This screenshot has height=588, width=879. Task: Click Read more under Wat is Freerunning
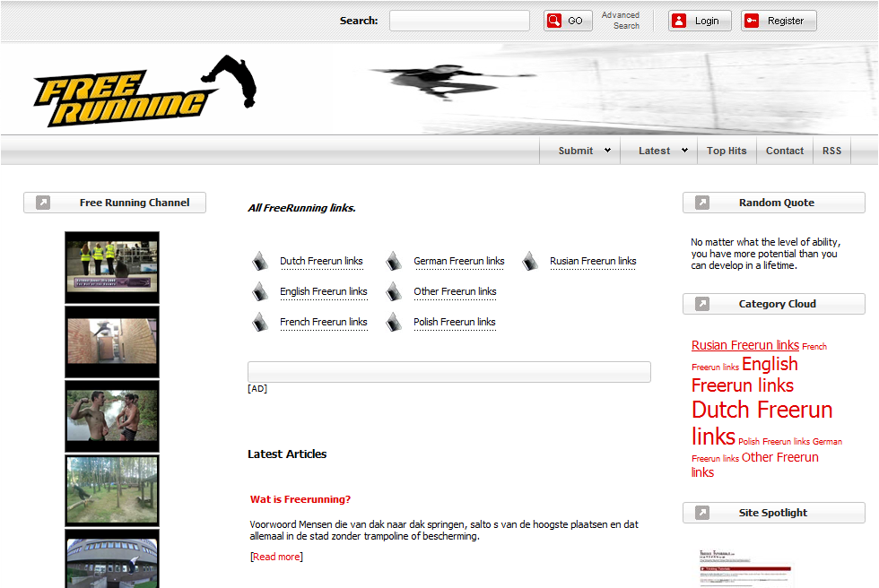coord(276,557)
